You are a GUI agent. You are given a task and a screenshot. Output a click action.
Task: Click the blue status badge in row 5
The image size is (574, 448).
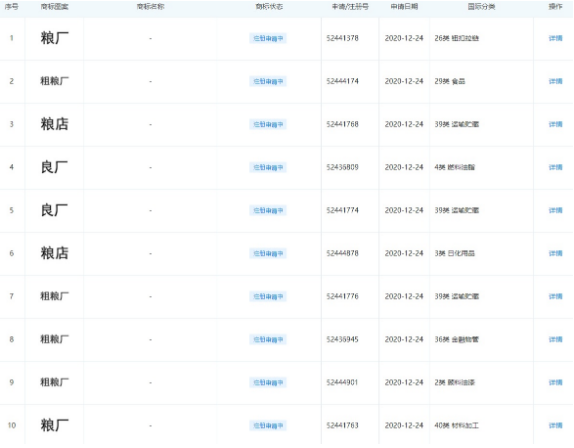click(x=268, y=210)
